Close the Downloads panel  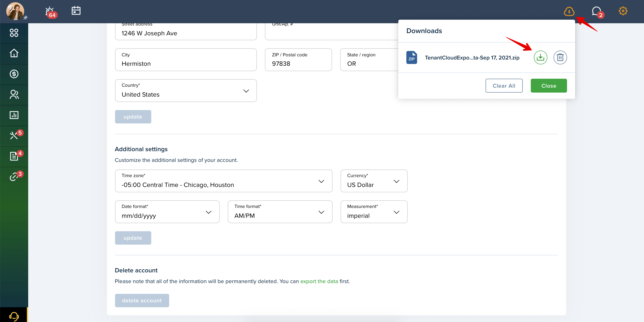click(x=549, y=86)
